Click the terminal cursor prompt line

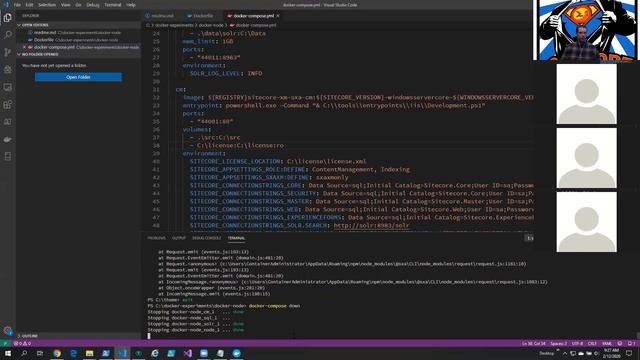(x=149, y=336)
